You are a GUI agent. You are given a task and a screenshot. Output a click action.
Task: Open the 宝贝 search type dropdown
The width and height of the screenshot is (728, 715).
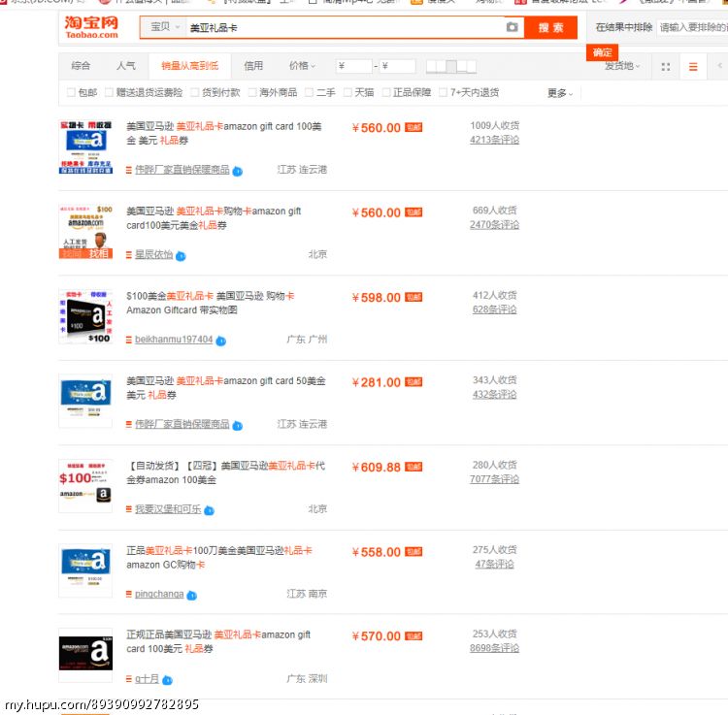163,27
